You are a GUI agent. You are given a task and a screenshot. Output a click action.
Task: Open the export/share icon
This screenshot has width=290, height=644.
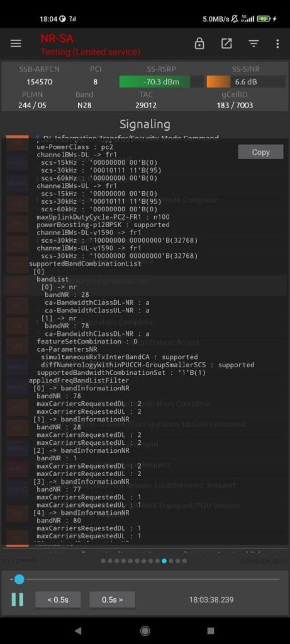(x=226, y=43)
